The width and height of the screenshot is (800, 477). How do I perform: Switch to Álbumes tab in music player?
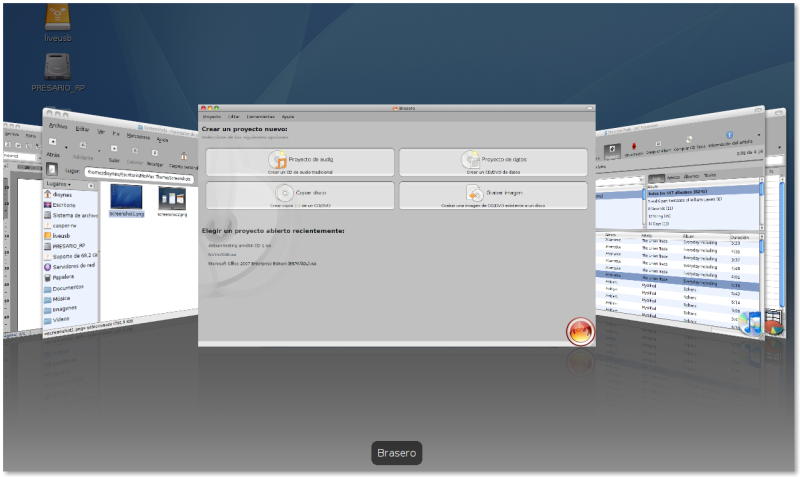click(691, 176)
